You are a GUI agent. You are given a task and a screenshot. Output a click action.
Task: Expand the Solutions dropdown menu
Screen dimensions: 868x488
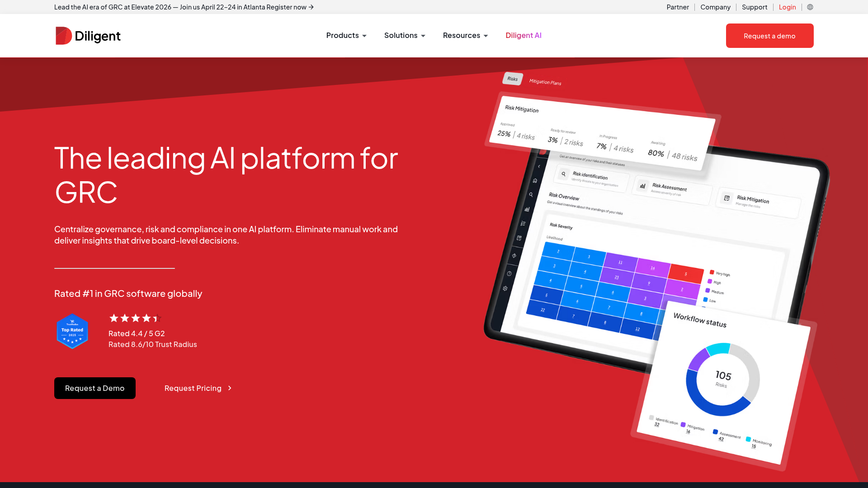tap(405, 35)
